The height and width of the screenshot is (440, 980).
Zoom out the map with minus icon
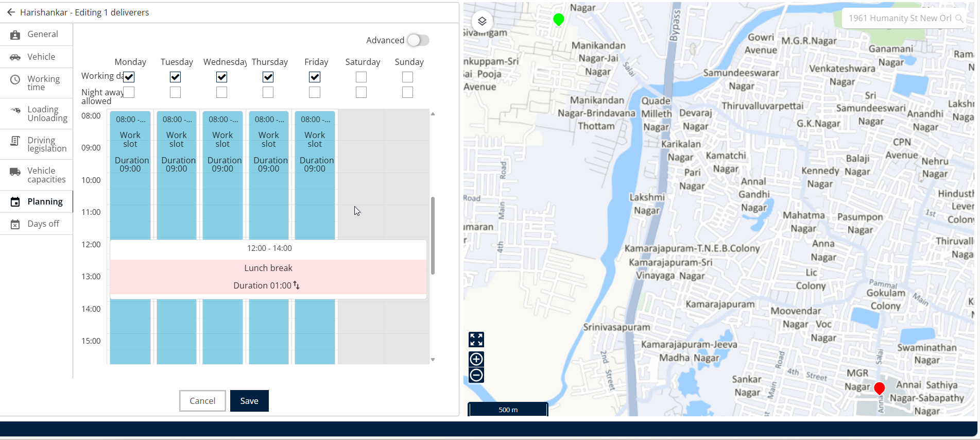point(476,375)
